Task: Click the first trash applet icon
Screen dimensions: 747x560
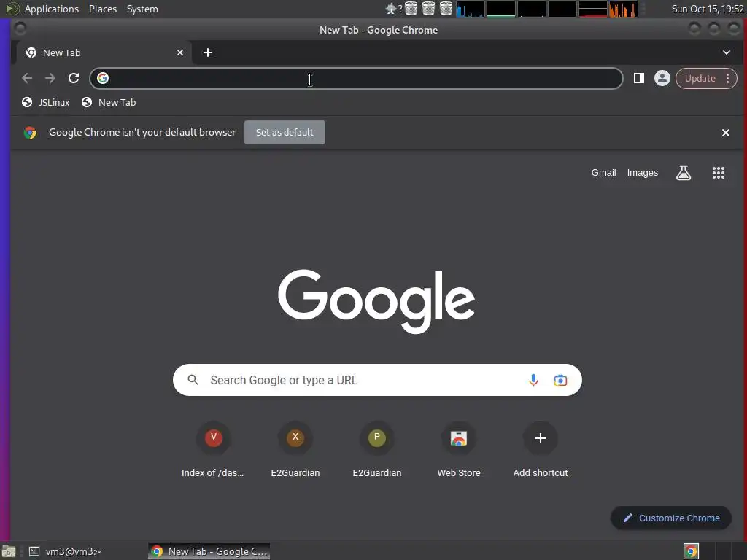Action: pos(411,9)
